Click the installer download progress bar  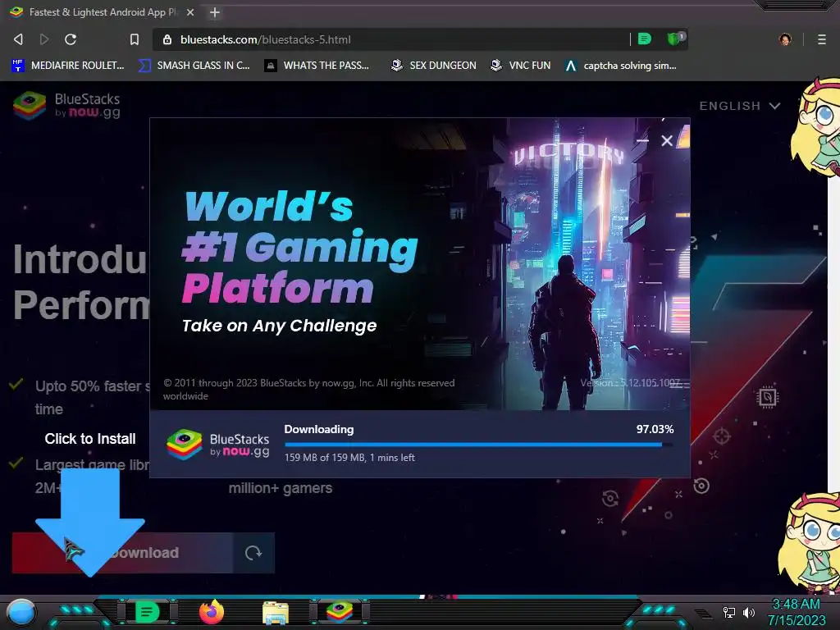tap(479, 444)
